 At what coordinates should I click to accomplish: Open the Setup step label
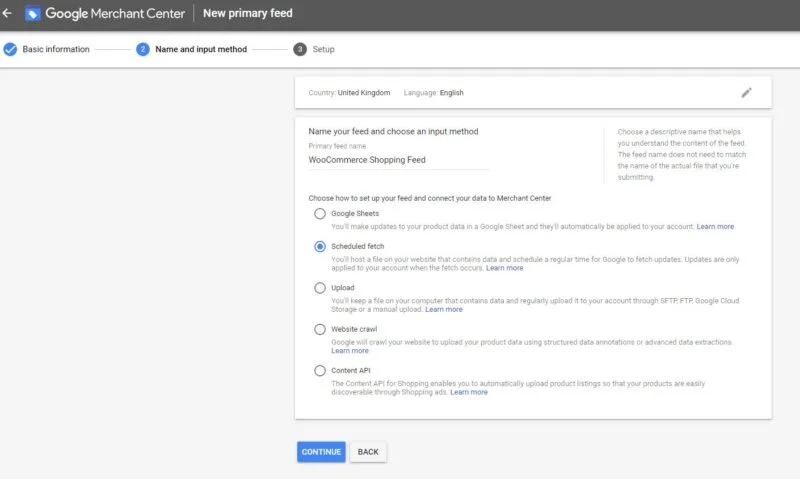pyautogui.click(x=323, y=49)
